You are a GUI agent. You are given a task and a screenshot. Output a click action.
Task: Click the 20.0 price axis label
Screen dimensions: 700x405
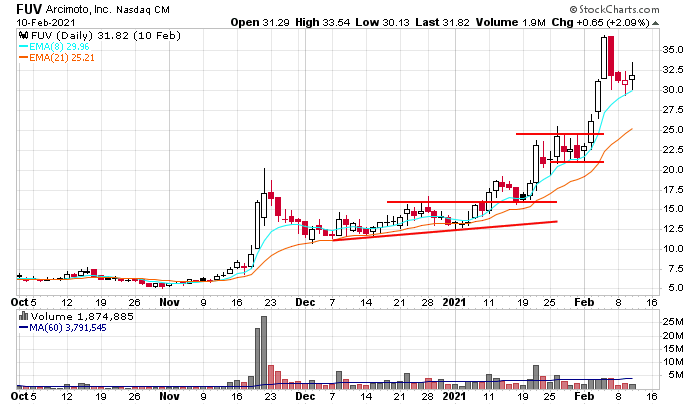click(x=673, y=169)
